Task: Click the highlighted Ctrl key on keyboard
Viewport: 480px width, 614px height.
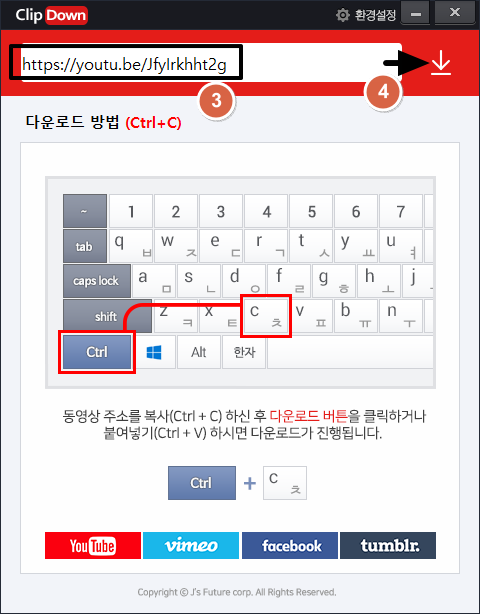Action: (97, 352)
